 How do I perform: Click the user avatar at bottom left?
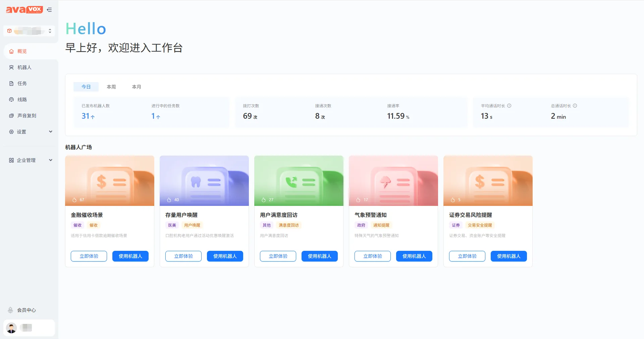(x=11, y=328)
